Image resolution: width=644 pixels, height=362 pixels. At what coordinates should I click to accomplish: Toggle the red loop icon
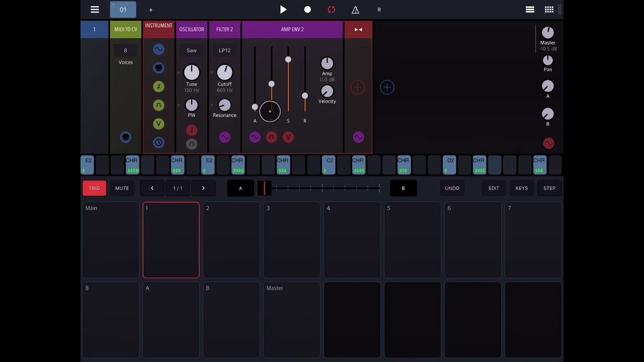(x=331, y=10)
